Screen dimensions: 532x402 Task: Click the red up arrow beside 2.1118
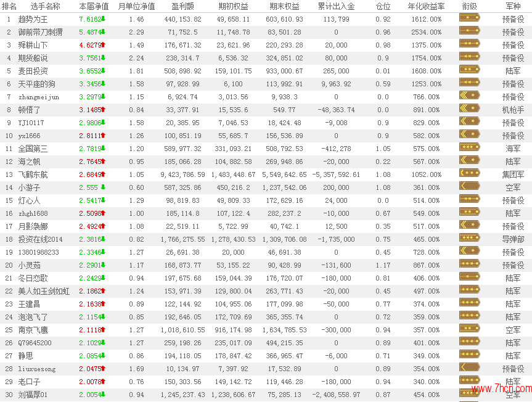tap(103, 330)
